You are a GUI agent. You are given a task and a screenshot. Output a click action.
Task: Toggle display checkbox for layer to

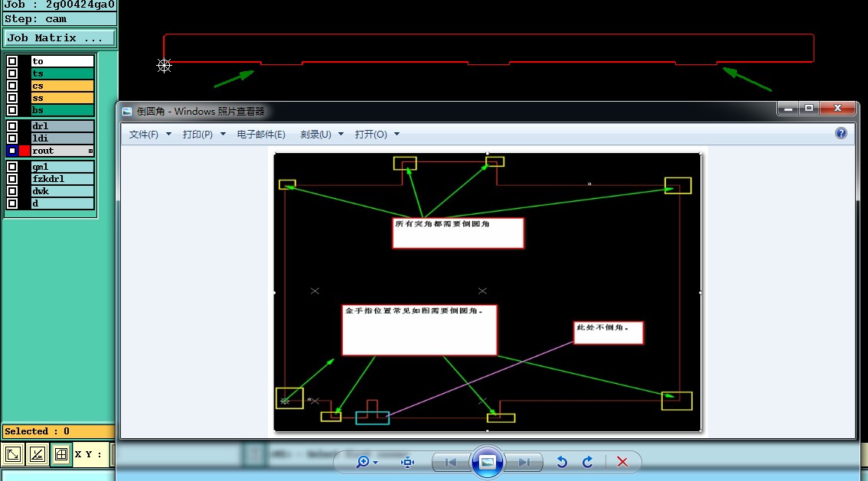pos(12,61)
